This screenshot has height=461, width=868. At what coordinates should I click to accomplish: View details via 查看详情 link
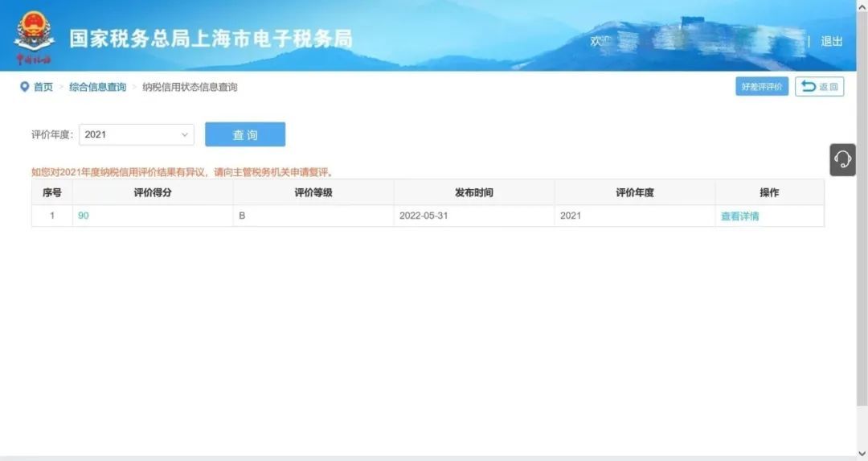pos(739,216)
